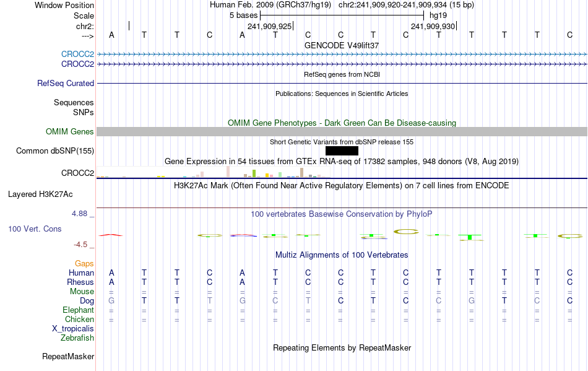Screen dimensions: 588x371
Task: Click the last base C in sequence row
Action: tap(569, 35)
